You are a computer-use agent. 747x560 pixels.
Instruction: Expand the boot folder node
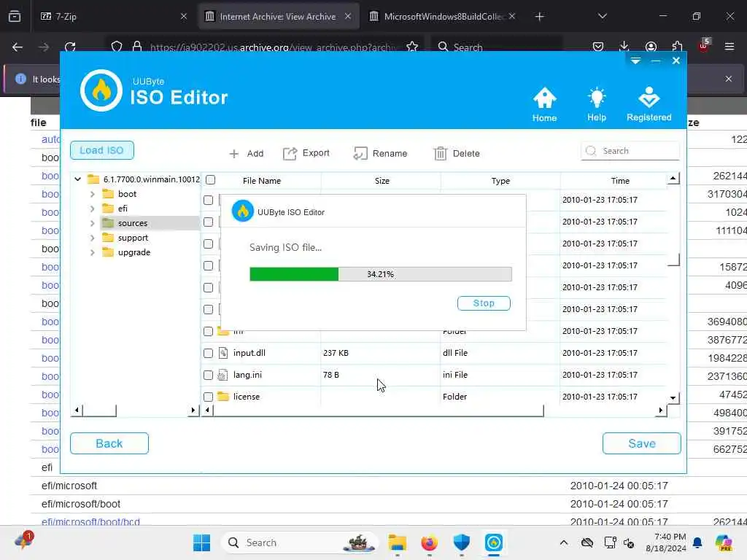pyautogui.click(x=93, y=194)
